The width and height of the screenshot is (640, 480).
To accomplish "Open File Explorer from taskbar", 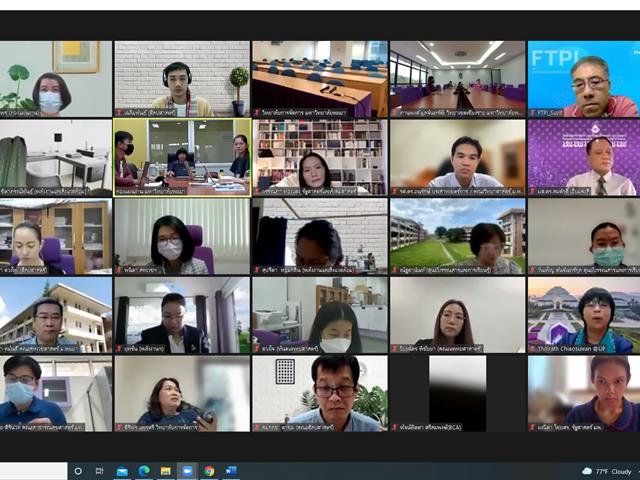I will pos(165,471).
